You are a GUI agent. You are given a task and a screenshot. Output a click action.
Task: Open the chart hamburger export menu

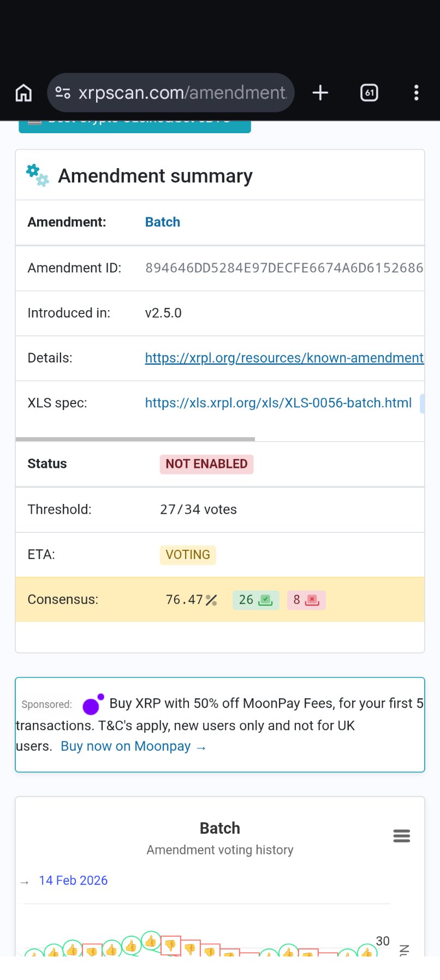coord(401,836)
